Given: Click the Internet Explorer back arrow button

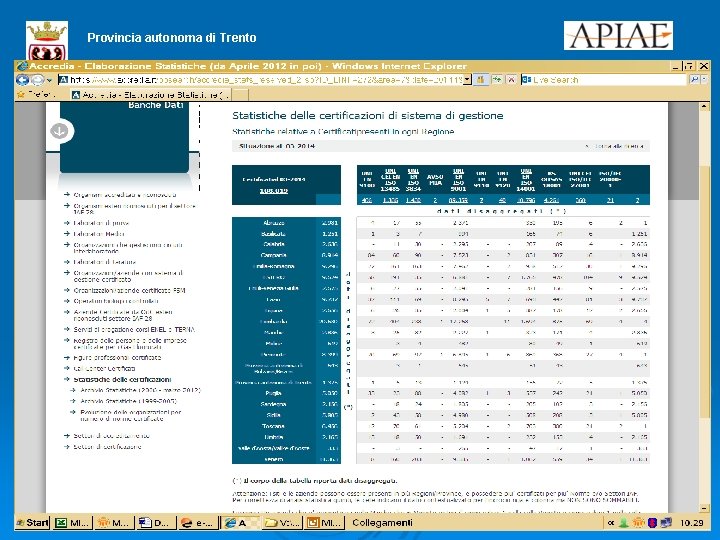Looking at the screenshot, I should (22, 80).
